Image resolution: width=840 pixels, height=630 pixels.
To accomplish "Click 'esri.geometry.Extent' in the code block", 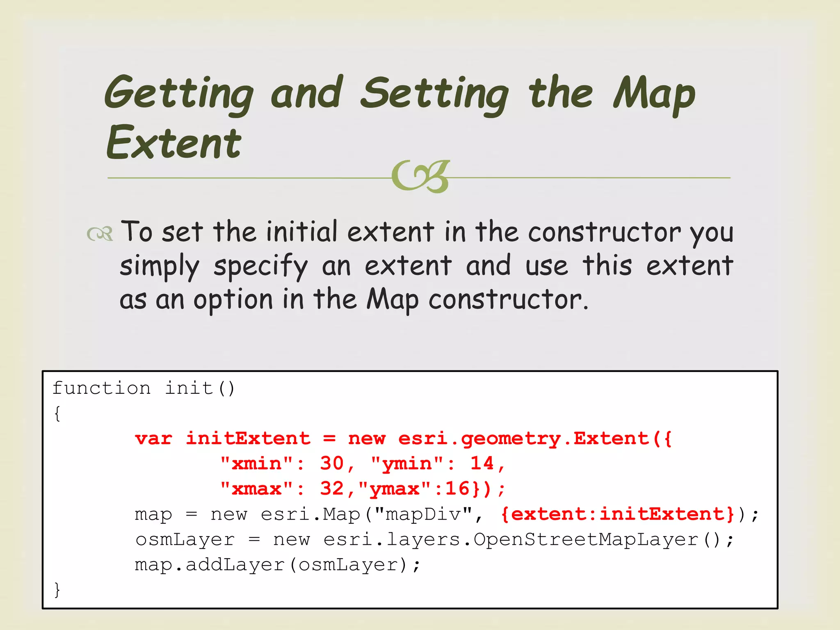I will (x=525, y=438).
